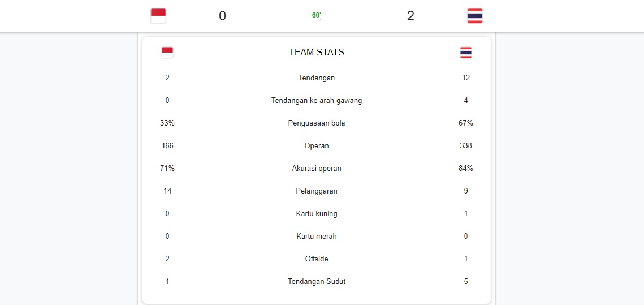Click Indonesia's 166 passes value
This screenshot has height=305, width=644.
click(x=167, y=146)
